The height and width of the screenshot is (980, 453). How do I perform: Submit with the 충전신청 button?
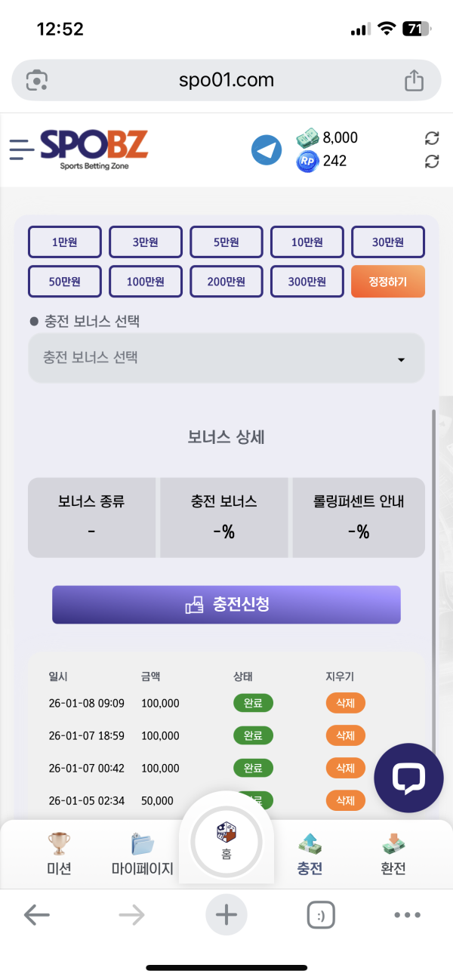tap(226, 605)
